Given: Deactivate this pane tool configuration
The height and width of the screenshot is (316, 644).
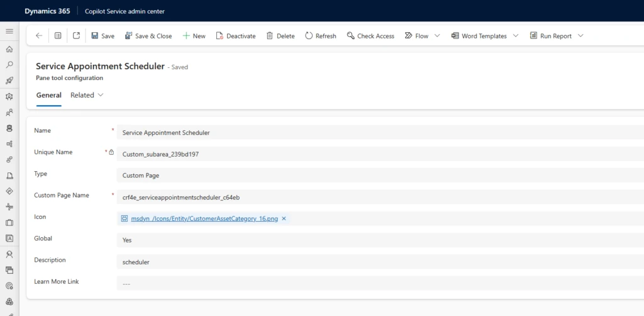Looking at the screenshot, I should point(235,36).
